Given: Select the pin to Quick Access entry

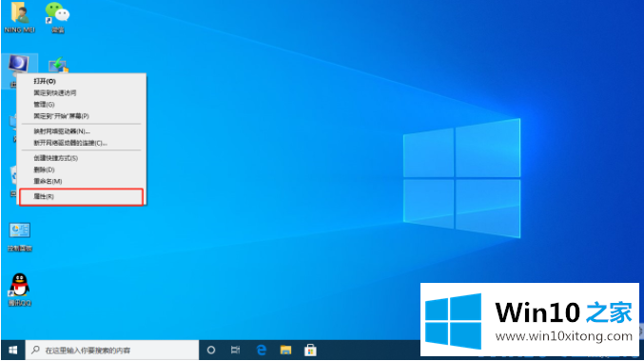Looking at the screenshot, I should click(81, 93).
